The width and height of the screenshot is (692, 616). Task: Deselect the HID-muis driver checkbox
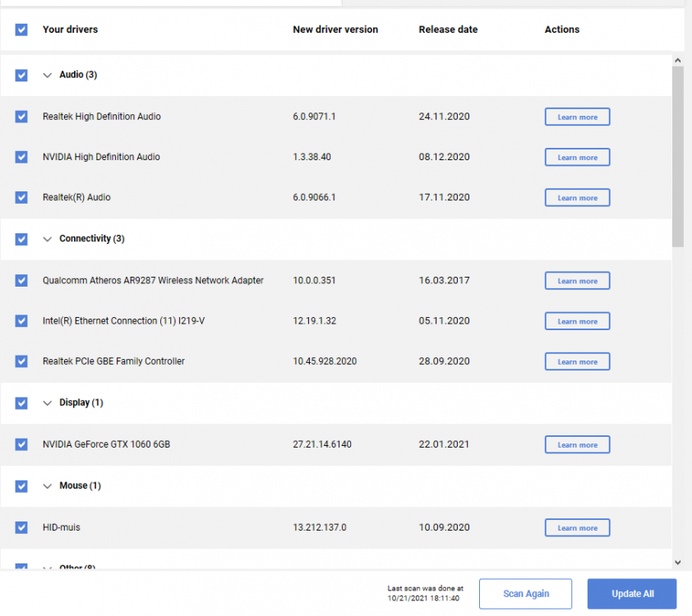pyautogui.click(x=21, y=527)
